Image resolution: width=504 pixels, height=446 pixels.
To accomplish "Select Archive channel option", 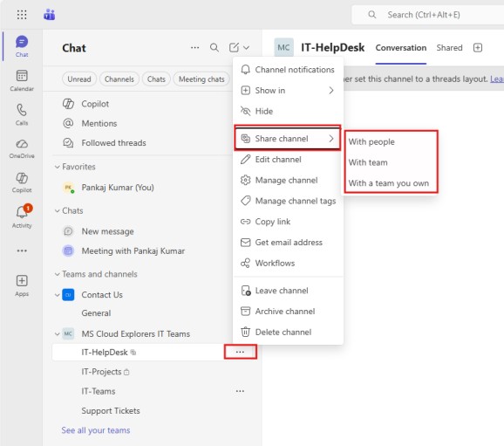I will point(288,312).
